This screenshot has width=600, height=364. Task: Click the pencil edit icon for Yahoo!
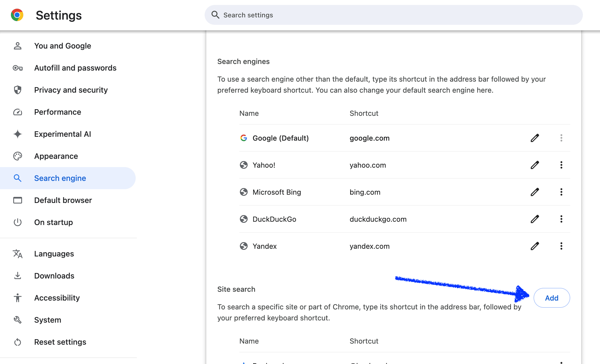(x=535, y=165)
